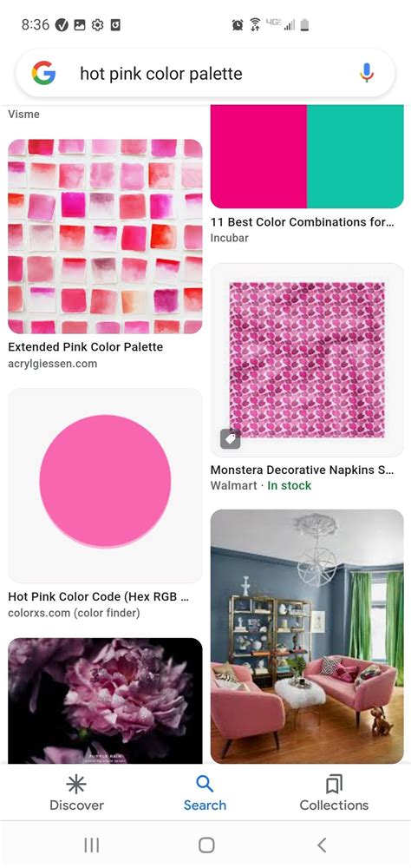Image resolution: width=411 pixels, height=868 pixels.
Task: Open the pink and teal color combination image
Action: [307, 156]
